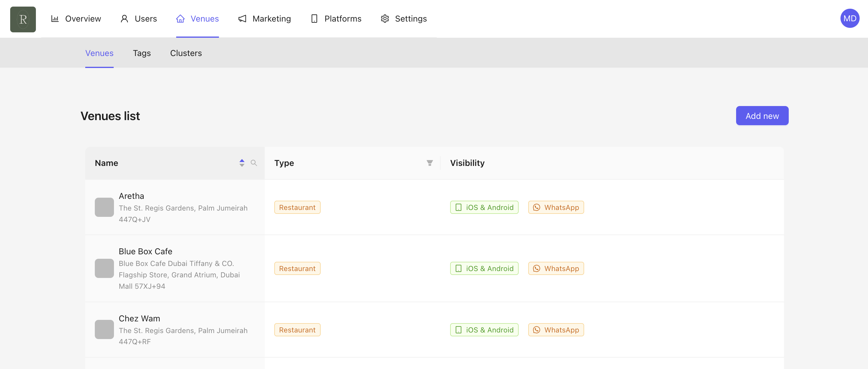Click the R logo in the header

click(23, 19)
